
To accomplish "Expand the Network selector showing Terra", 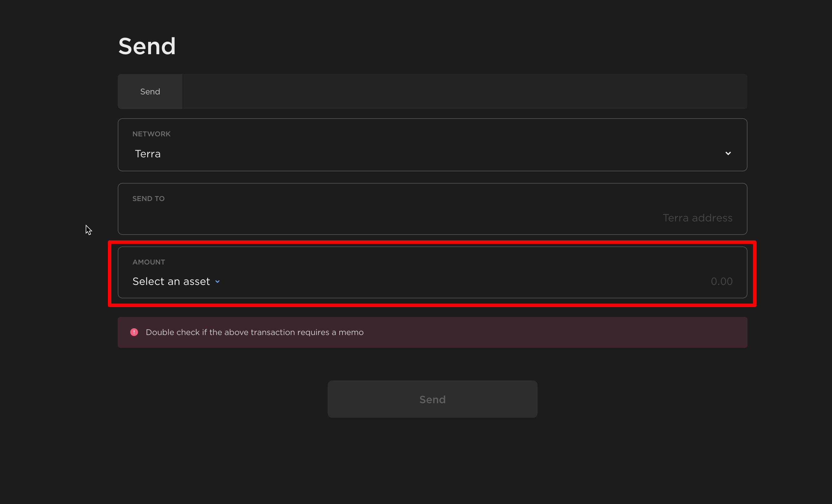I will tap(432, 154).
